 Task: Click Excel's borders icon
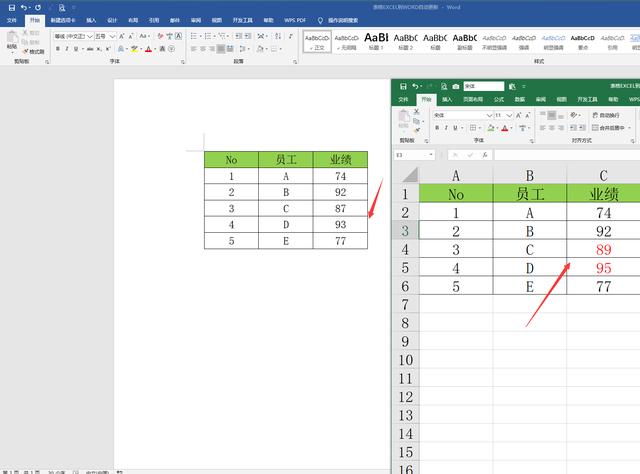click(x=473, y=128)
